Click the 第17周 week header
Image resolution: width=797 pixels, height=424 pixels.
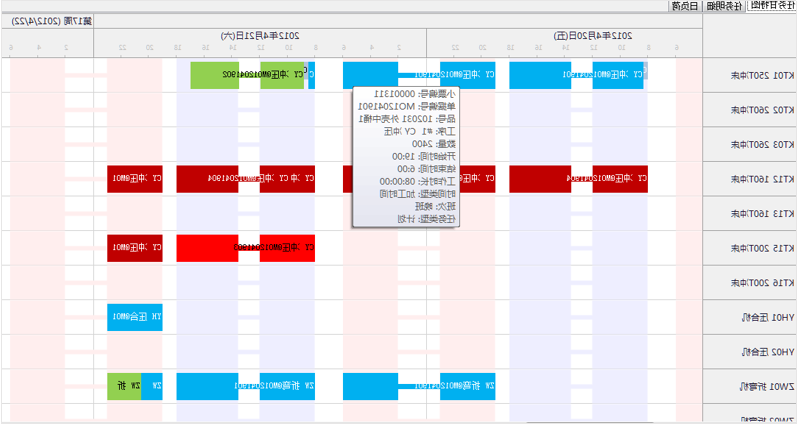point(47,20)
